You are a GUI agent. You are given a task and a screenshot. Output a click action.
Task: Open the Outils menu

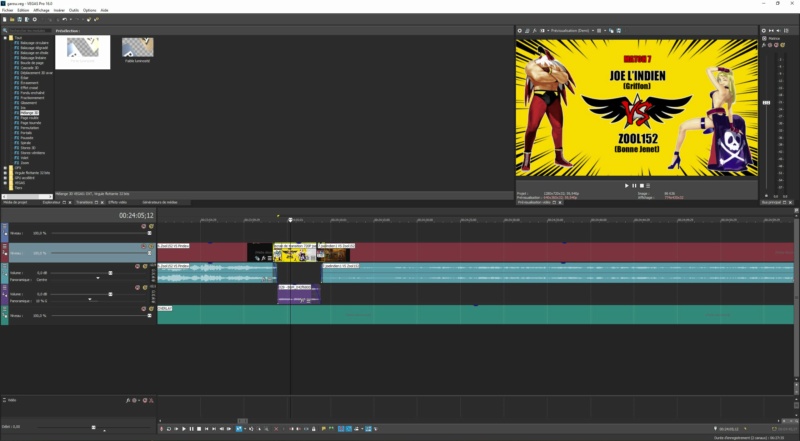tap(74, 10)
